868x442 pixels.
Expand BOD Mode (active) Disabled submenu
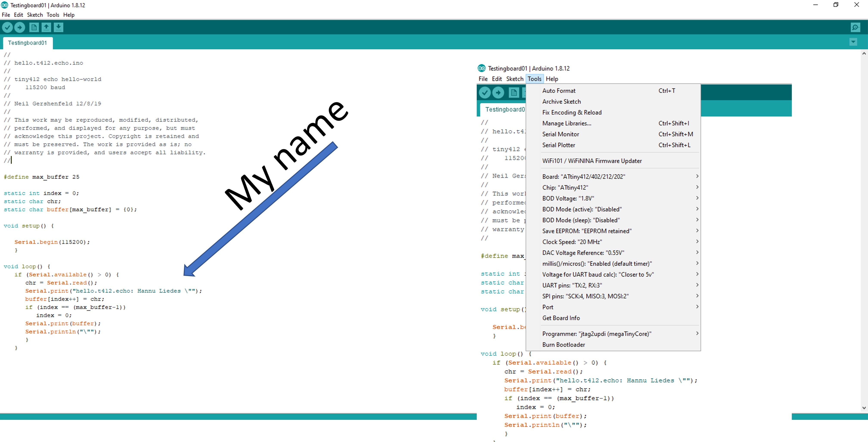(x=613, y=209)
